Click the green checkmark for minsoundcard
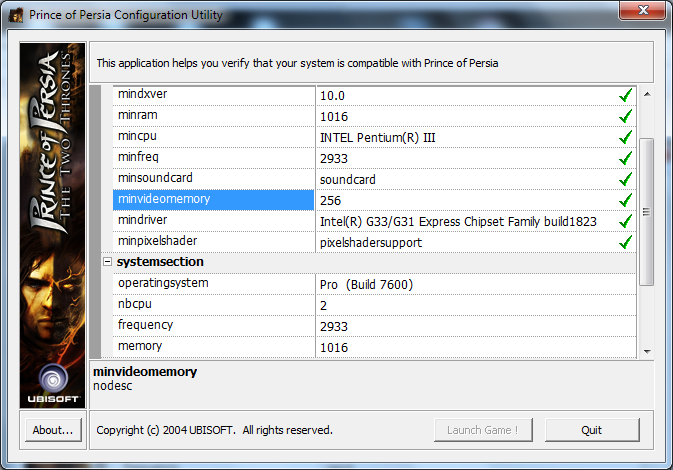Image resolution: width=673 pixels, height=470 pixels. (x=625, y=179)
